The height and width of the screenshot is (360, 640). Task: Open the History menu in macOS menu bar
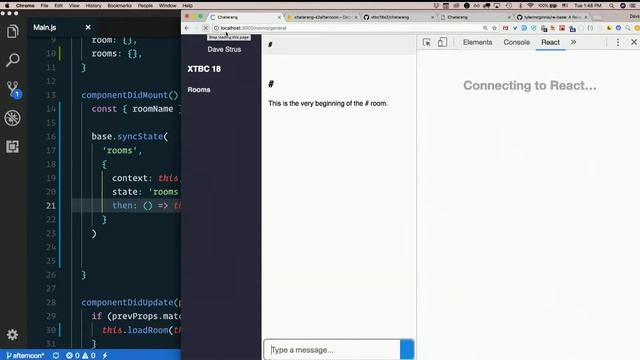[x=93, y=5]
